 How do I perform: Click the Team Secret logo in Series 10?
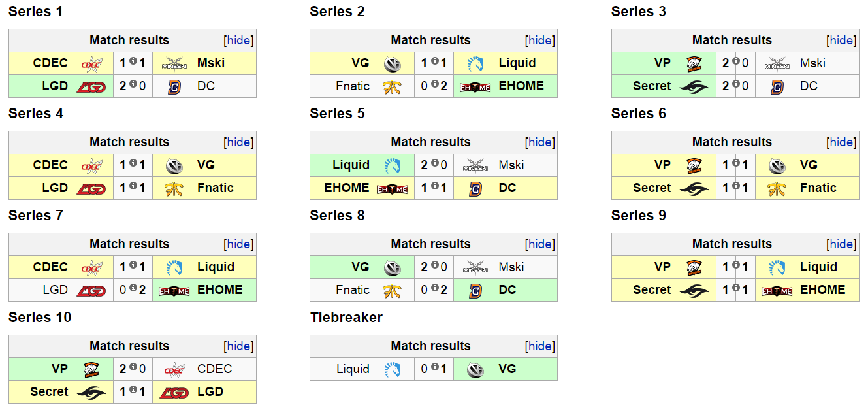pyautogui.click(x=92, y=391)
